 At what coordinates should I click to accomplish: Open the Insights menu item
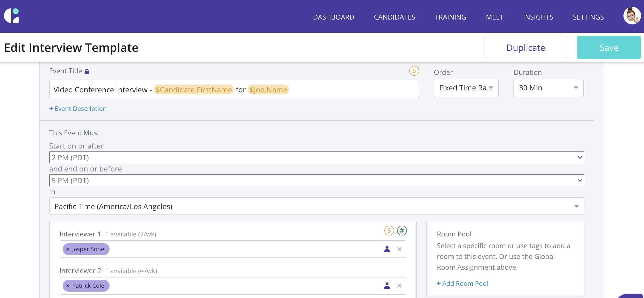point(538,17)
